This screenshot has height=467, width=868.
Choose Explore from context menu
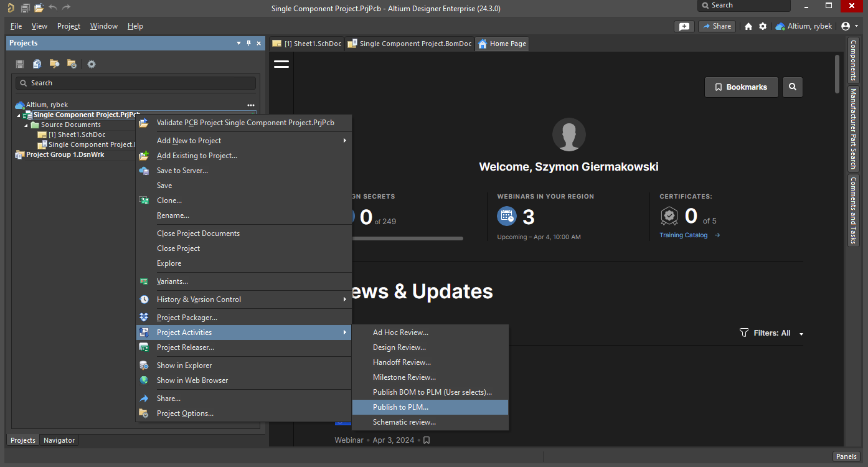pyautogui.click(x=244, y=263)
